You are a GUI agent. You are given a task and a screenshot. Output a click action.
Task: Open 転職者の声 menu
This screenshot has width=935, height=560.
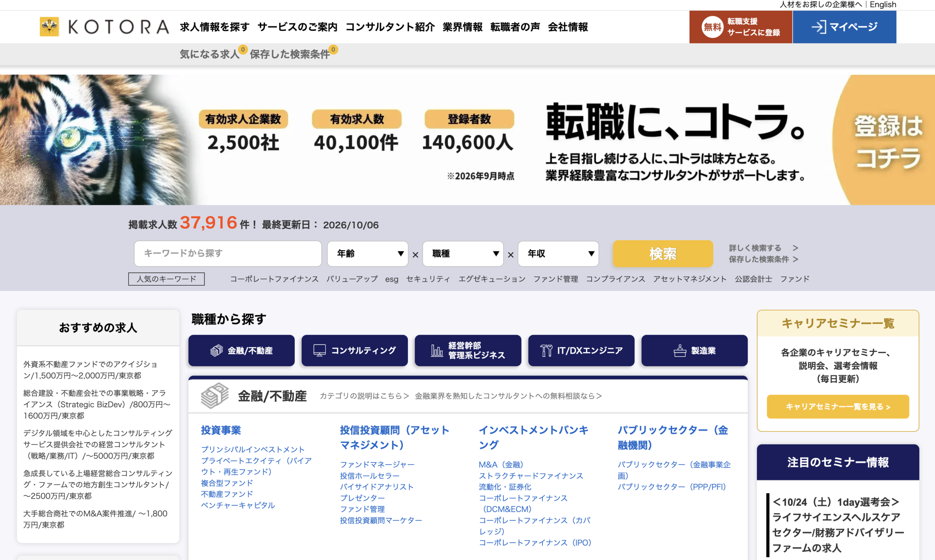(x=515, y=27)
